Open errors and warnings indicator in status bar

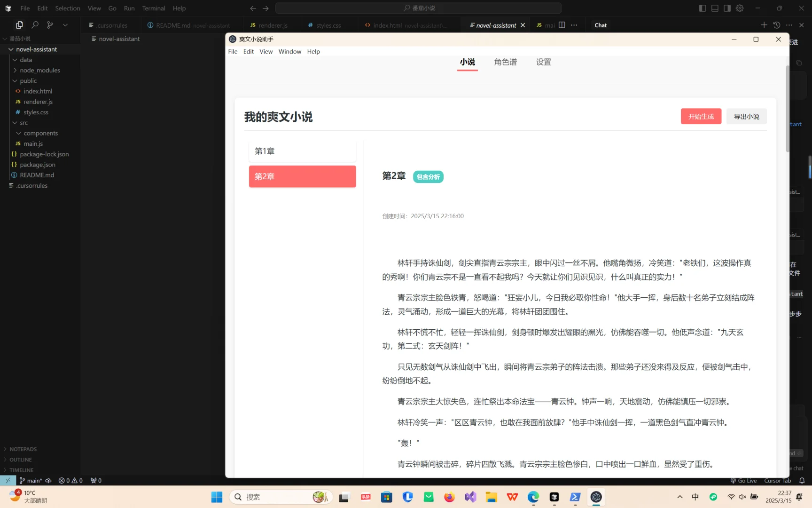pyautogui.click(x=70, y=480)
